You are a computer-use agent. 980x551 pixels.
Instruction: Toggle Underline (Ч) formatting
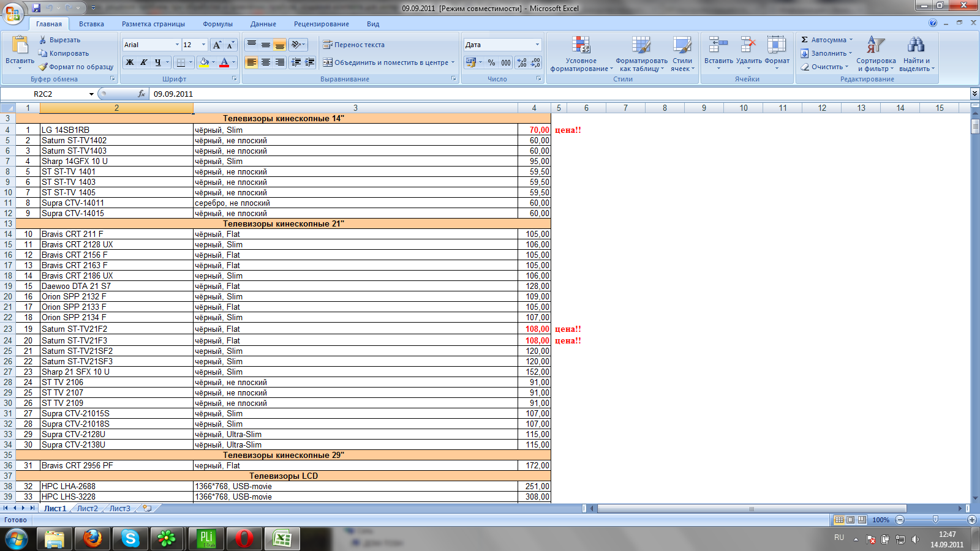(157, 62)
